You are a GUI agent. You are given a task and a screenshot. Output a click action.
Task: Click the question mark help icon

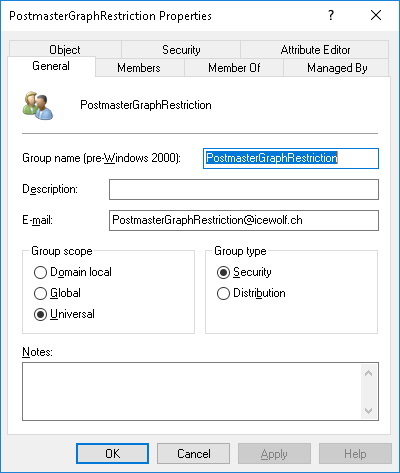pos(331,15)
